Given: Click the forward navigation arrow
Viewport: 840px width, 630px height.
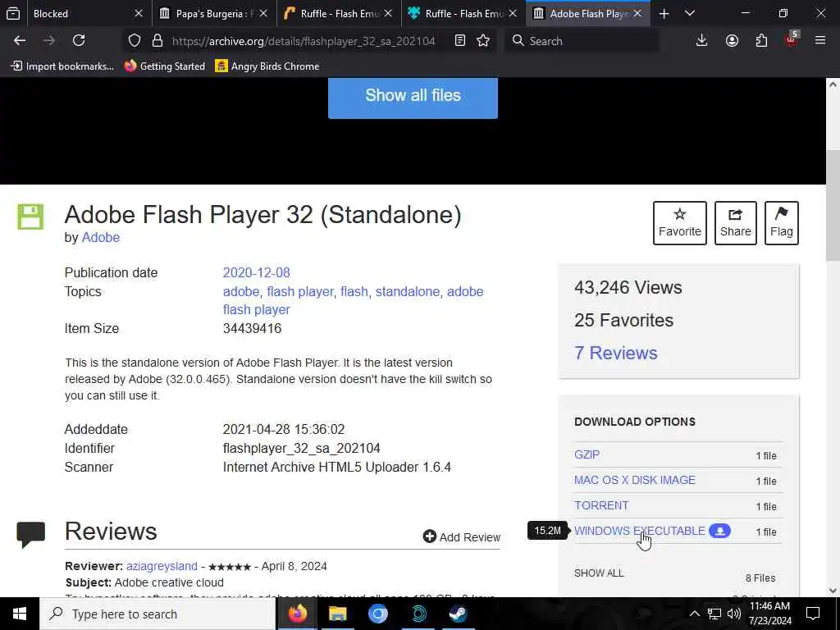Looking at the screenshot, I should pos(49,40).
